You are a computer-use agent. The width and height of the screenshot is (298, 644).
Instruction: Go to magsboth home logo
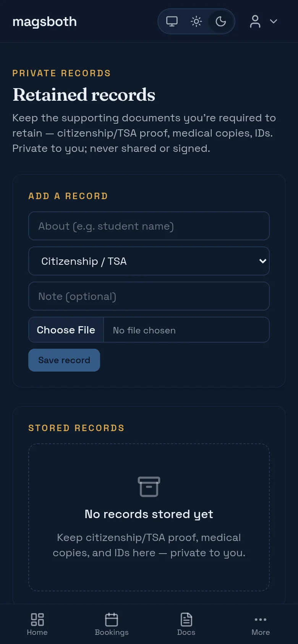(45, 22)
